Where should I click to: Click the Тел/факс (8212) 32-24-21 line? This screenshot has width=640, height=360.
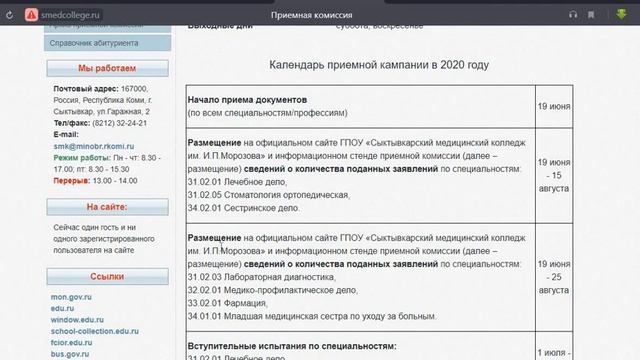pyautogui.click(x=100, y=123)
